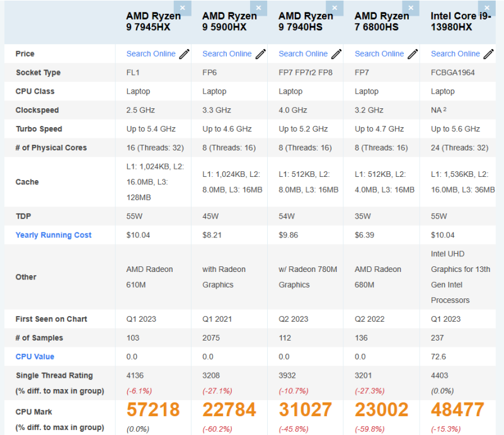Click CPU Mark score 48477
The image size is (504, 435).
[x=457, y=410]
